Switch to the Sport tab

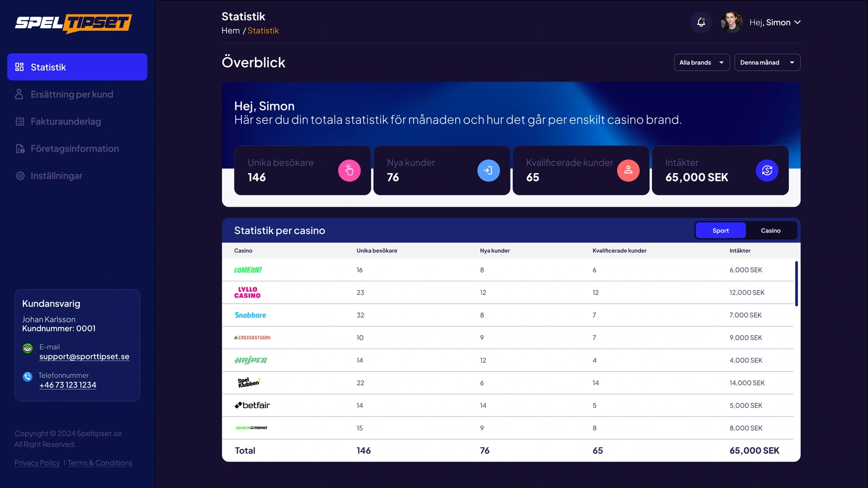720,230
